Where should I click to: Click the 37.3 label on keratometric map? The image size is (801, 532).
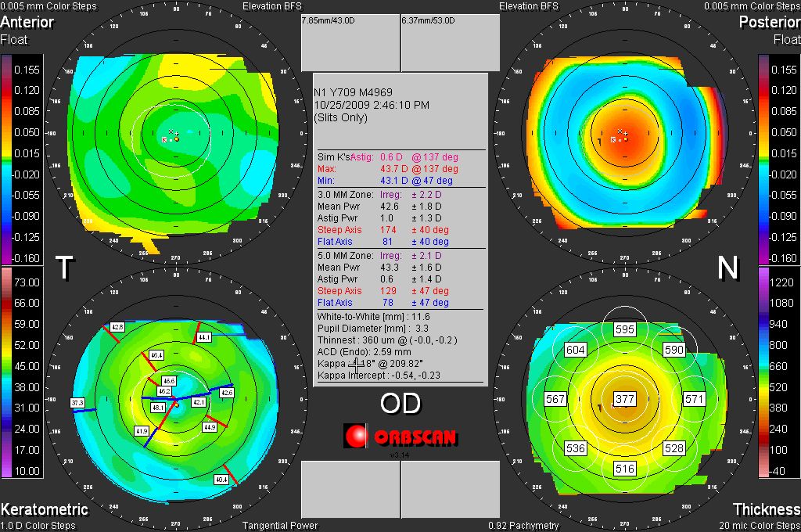coord(77,402)
